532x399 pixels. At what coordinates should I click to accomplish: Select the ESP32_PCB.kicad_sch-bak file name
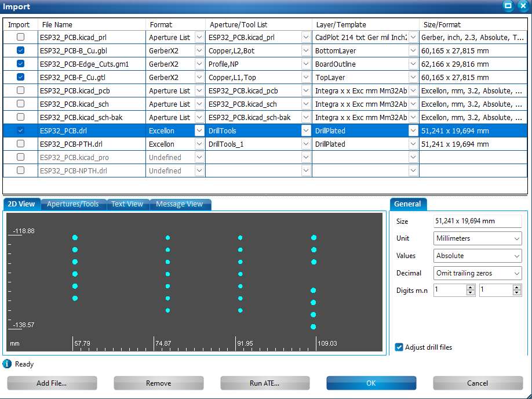click(x=81, y=118)
